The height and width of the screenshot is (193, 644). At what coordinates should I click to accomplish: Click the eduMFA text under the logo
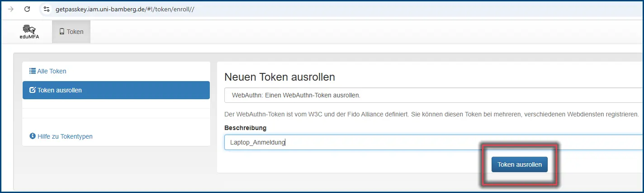[x=30, y=37]
